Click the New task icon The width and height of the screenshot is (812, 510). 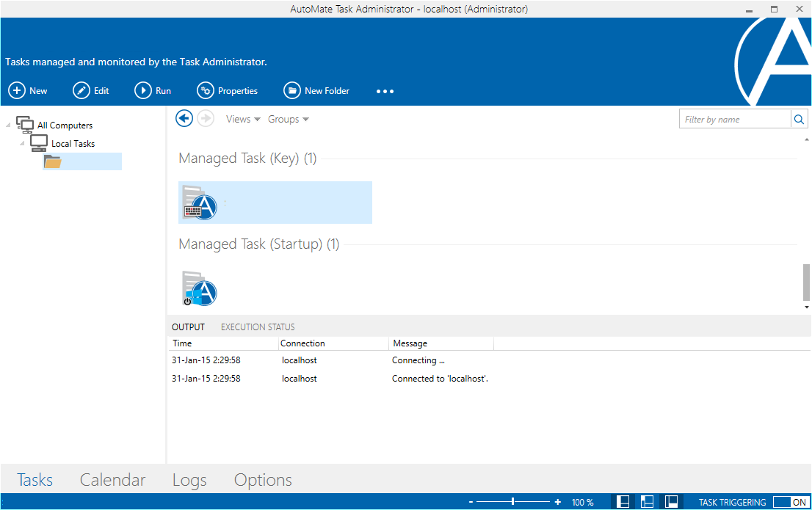(x=16, y=91)
